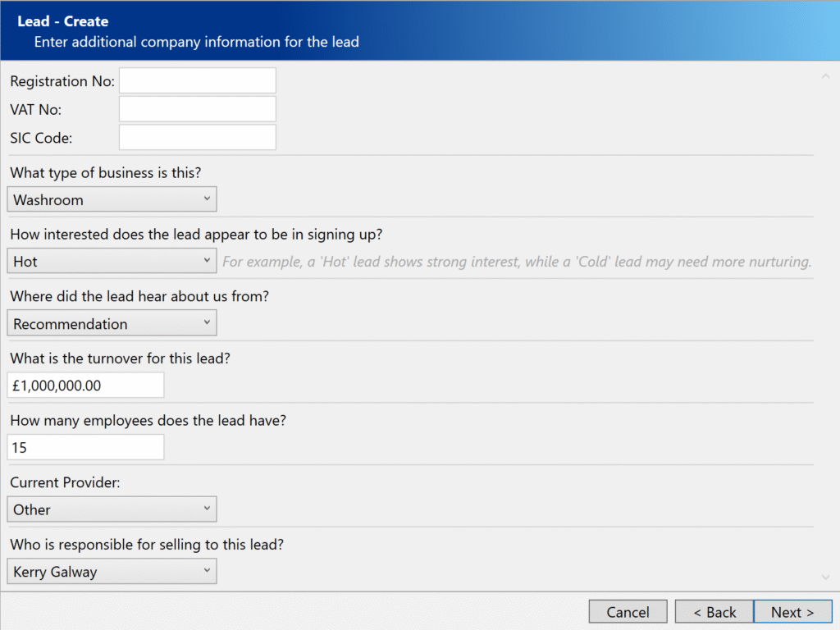The image size is (840, 630).
Task: Click the turnover field showing £1,000,000.00
Action: click(x=85, y=385)
